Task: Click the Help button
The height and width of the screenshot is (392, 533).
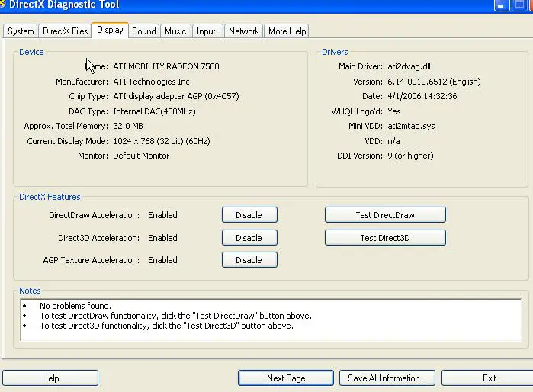Action: [50, 378]
